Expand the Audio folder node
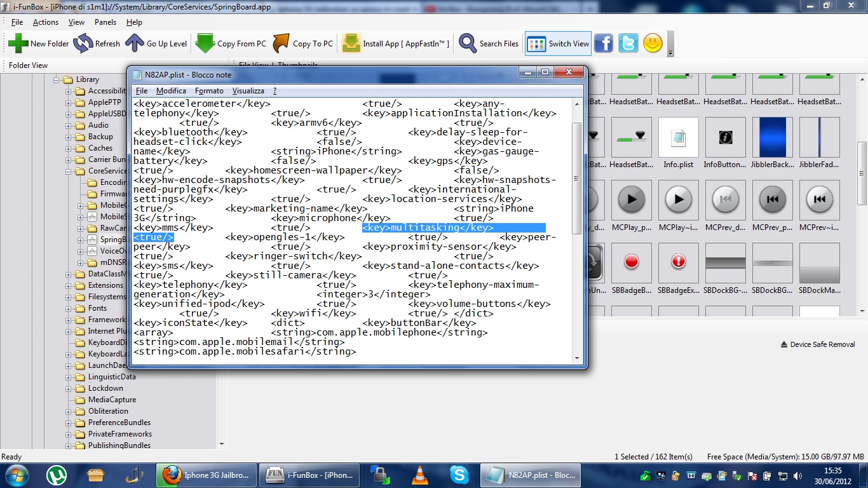Viewport: 868px width, 488px height. tap(69, 125)
